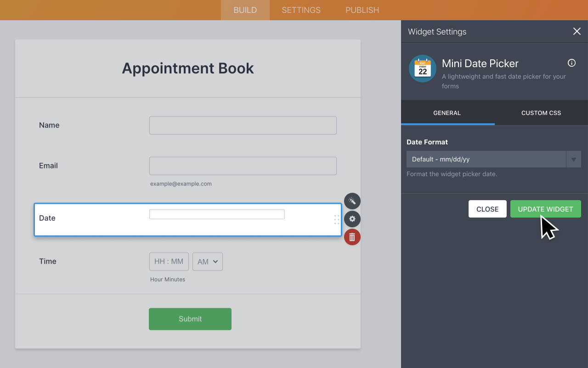Close Widget Settings with the X icon

point(577,31)
